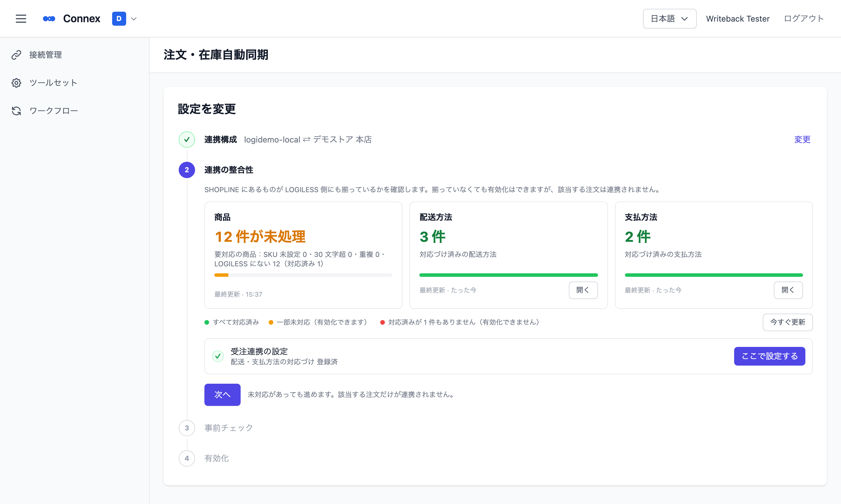Screen dimensions: 841x504
Task: Click the ワークフロー sync icon
Action: [16, 111]
